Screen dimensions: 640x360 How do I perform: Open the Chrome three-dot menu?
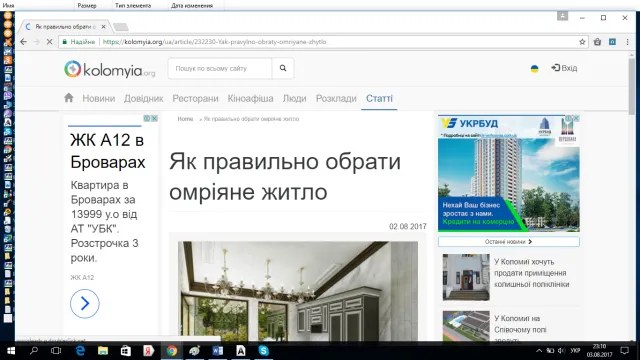click(627, 42)
